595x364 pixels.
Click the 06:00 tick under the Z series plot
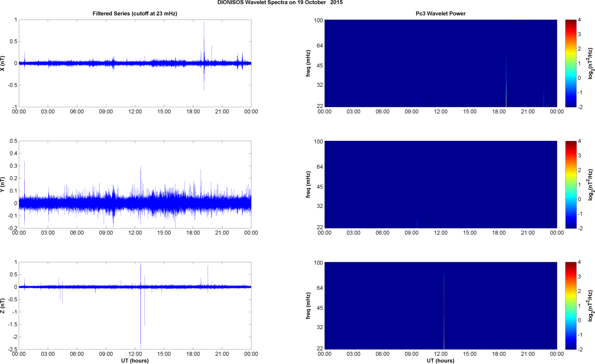point(77,354)
